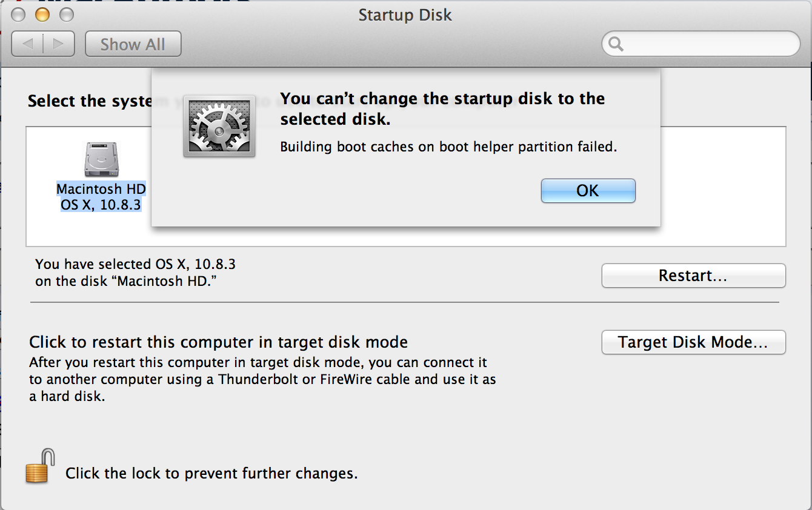The width and height of the screenshot is (812, 510).
Task: Click the Macintosh HD OS X 10.8.3 label
Action: click(x=101, y=197)
